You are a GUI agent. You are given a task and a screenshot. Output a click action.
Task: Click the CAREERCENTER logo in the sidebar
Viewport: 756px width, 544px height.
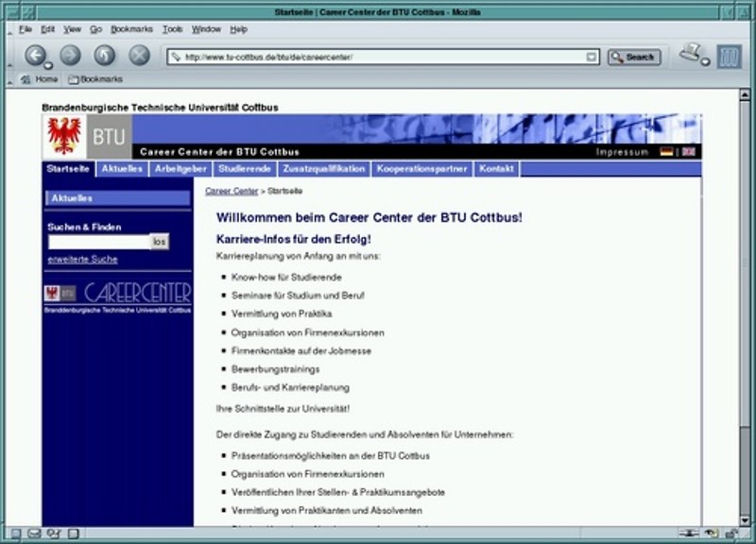click(117, 298)
